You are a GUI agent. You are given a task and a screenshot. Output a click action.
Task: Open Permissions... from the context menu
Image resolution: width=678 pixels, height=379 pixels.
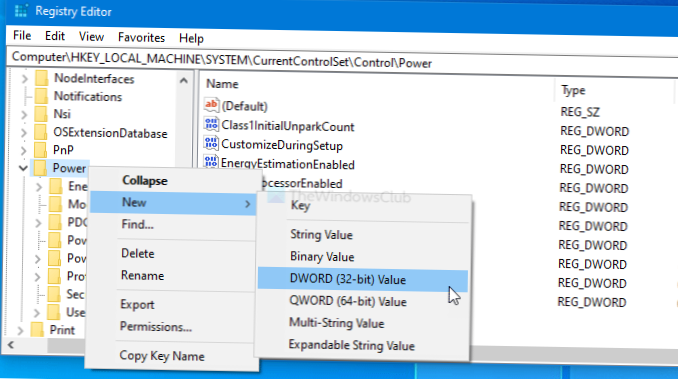[156, 326]
